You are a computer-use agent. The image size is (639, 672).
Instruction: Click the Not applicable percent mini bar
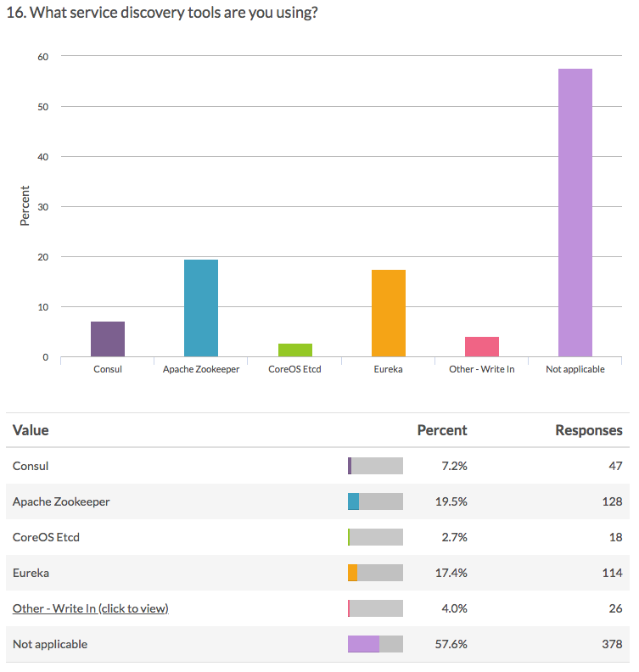click(375, 644)
